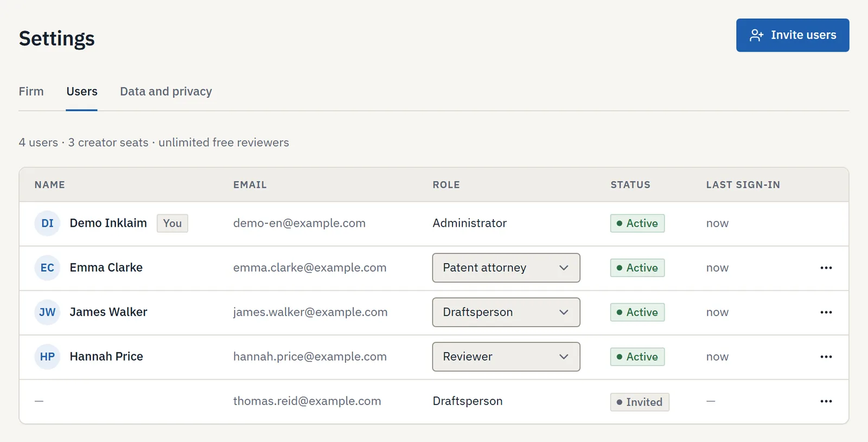Click the email emma.clarke@example.com
868x442 pixels.
(310, 267)
